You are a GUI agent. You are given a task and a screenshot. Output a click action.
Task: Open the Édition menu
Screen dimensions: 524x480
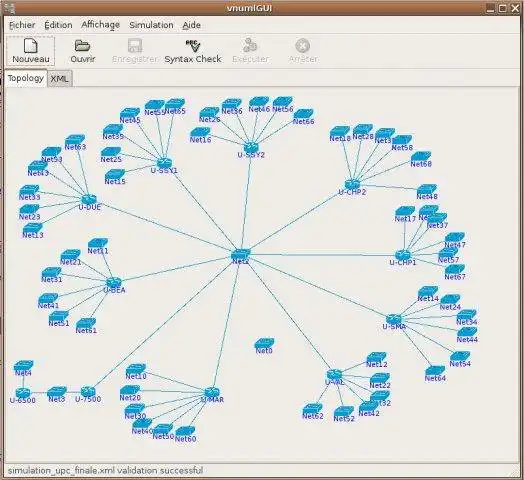pos(58,25)
